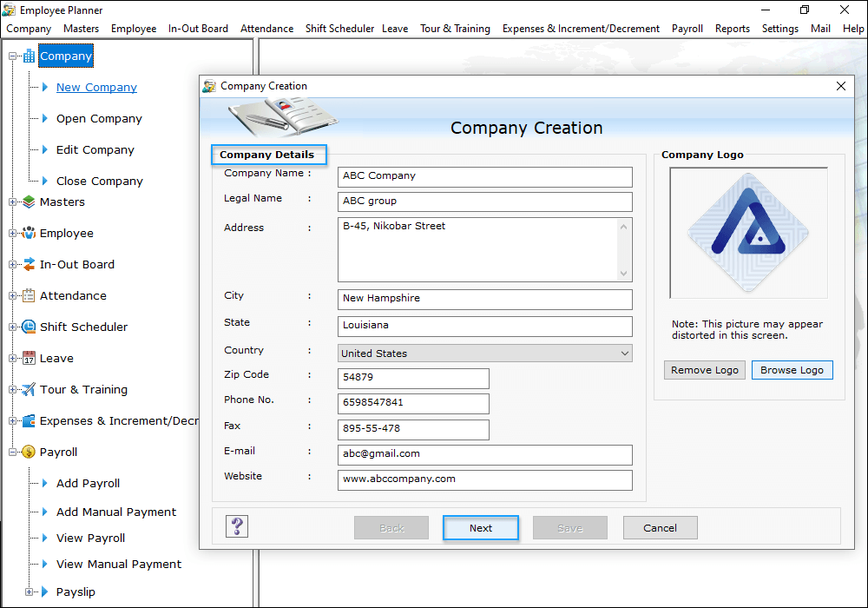Expand the Payslip tree node
Viewport: 868px width, 608px height.
pos(29,592)
